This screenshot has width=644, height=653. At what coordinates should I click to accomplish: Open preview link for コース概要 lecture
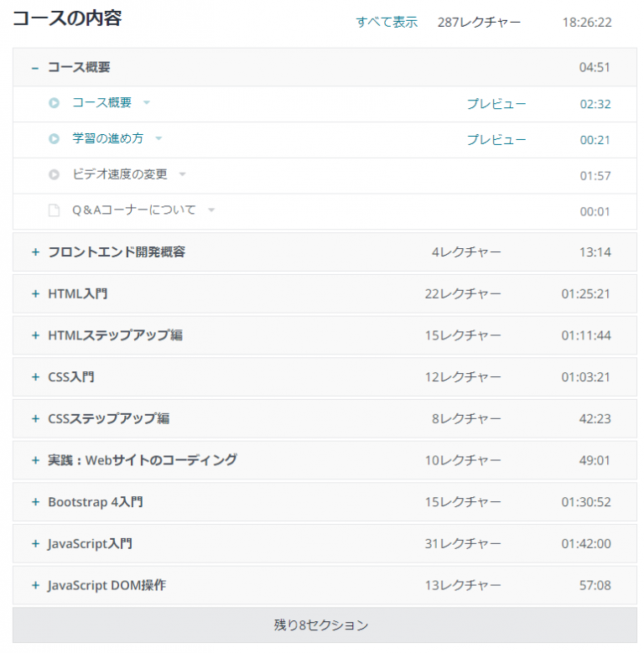click(x=496, y=104)
